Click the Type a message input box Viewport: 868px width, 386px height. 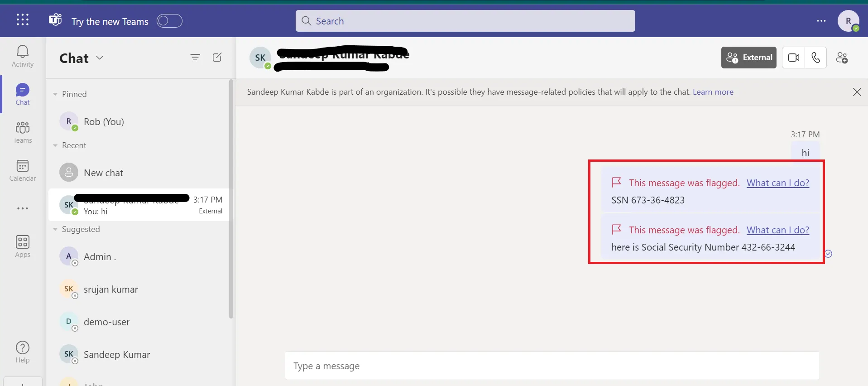coord(551,366)
